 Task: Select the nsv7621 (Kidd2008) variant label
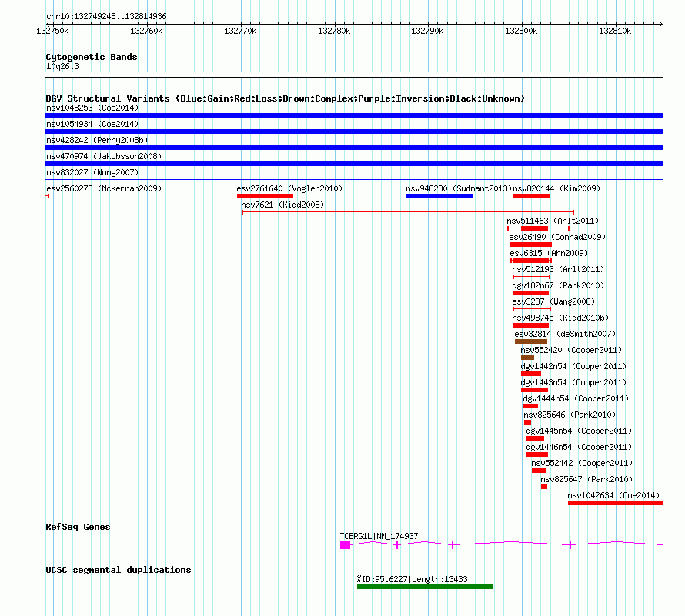click(282, 205)
